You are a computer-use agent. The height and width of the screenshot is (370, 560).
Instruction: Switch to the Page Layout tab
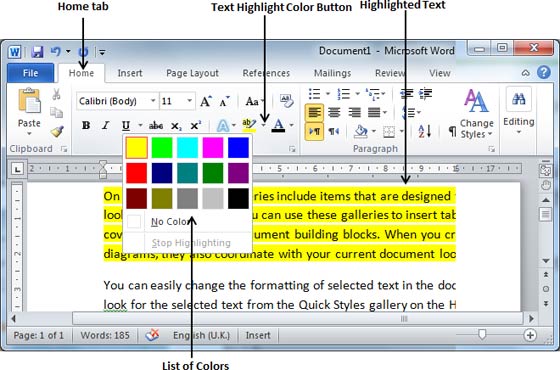click(192, 73)
